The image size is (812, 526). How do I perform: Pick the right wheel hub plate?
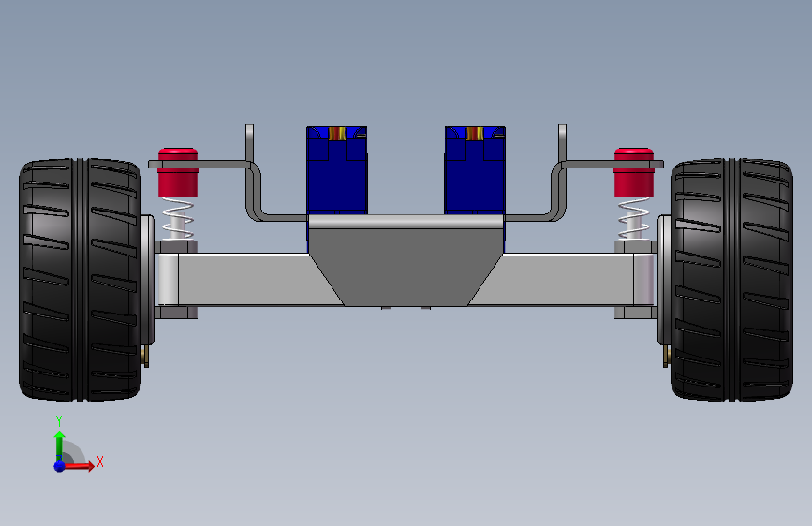pyautogui.click(x=664, y=280)
